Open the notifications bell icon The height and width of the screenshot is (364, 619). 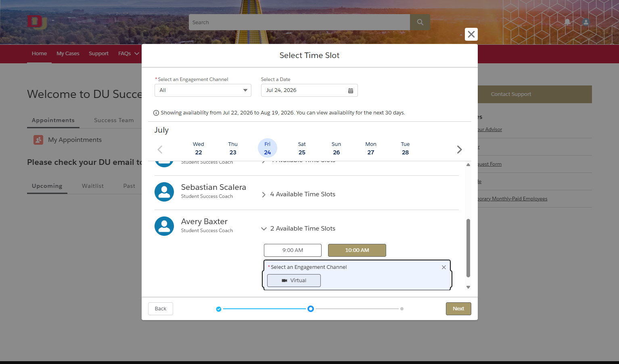567,22
